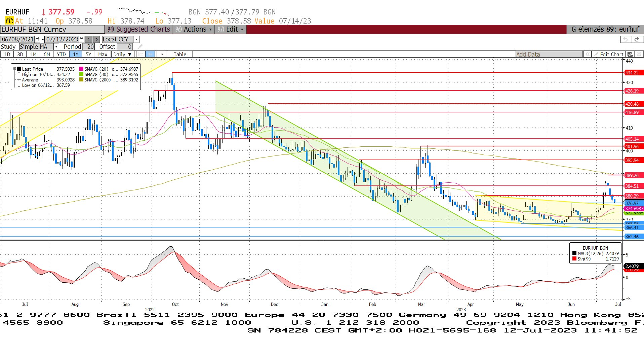Image resolution: width=644 pixels, height=349 pixels.
Task: Click the SMAVG (200) olive legend swatch
Action: (x=81, y=80)
